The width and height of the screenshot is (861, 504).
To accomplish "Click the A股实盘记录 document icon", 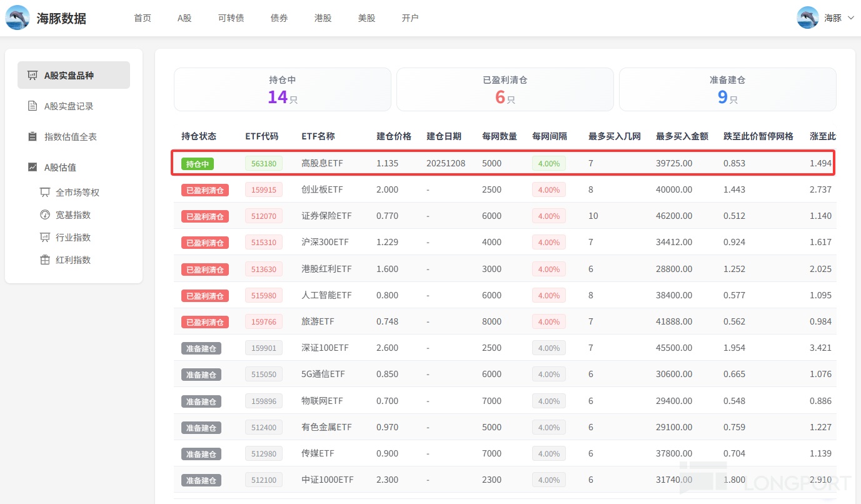I will 33,106.
